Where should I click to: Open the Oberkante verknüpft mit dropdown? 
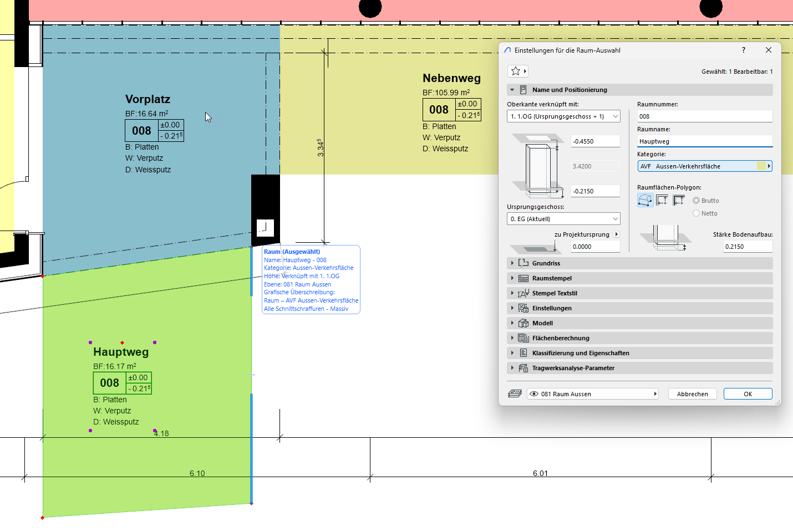coord(563,116)
